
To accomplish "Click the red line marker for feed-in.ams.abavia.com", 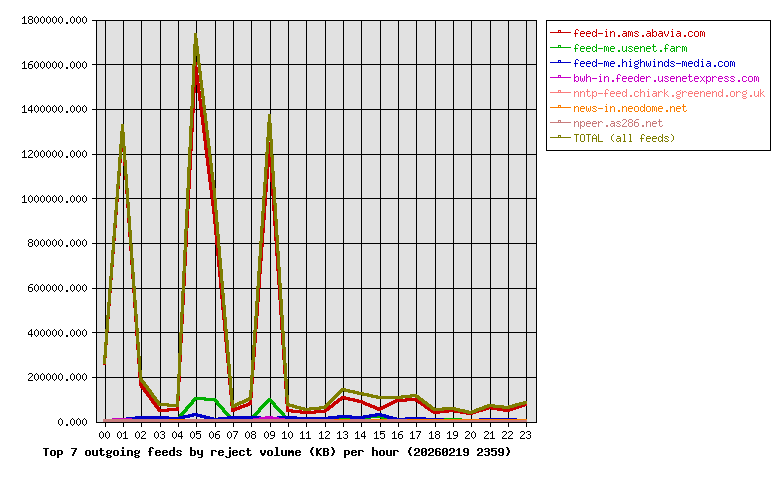I will click(x=560, y=32).
